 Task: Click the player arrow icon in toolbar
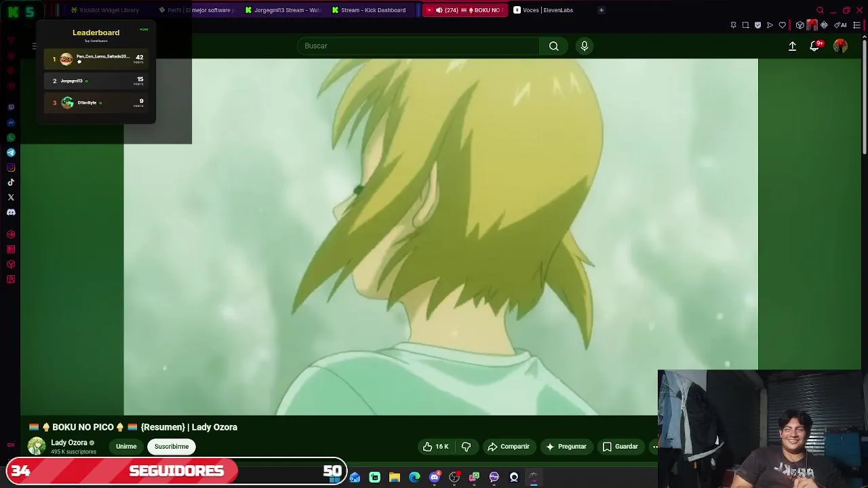(770, 25)
